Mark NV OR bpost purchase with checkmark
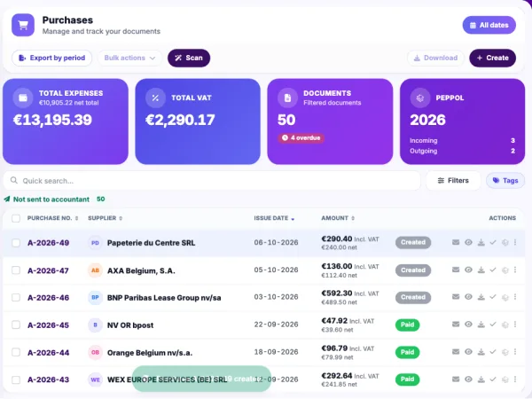The height and width of the screenshot is (399, 532). 493,325
